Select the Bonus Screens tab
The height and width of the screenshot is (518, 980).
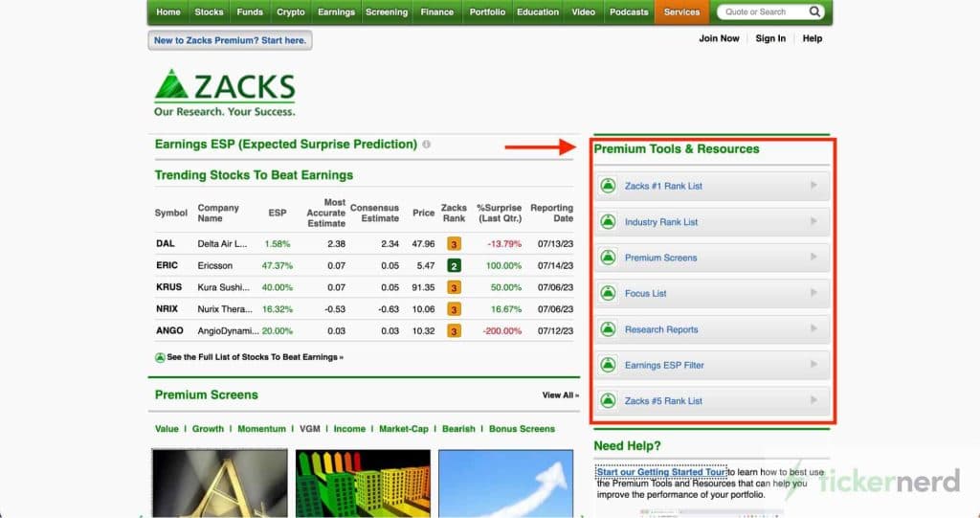(522, 429)
